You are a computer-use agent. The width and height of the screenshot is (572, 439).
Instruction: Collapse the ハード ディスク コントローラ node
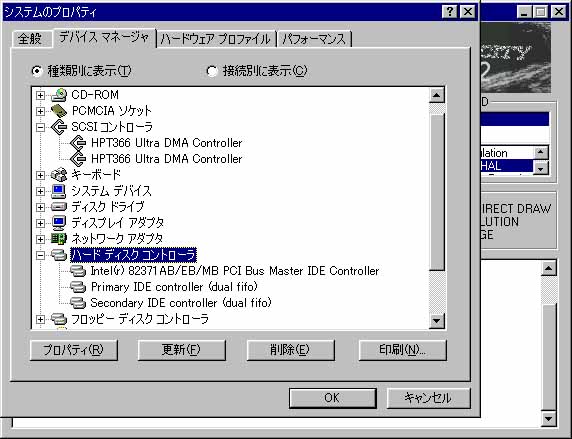point(40,255)
